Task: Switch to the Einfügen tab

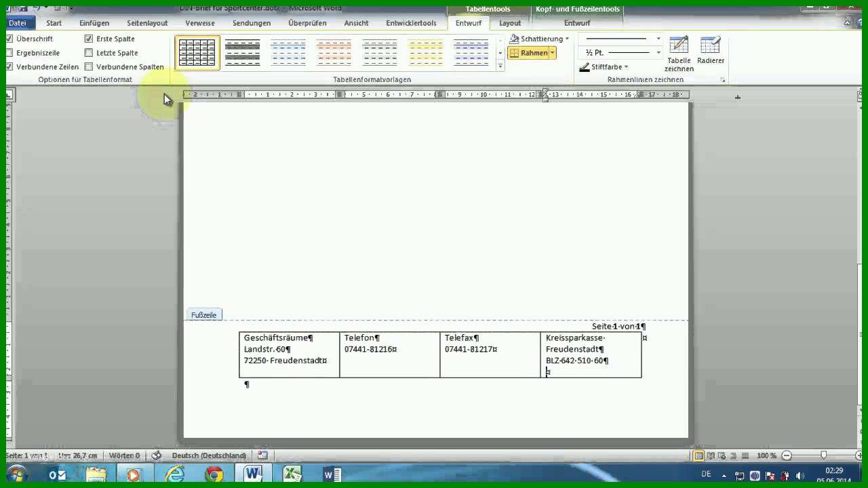Action: click(94, 23)
